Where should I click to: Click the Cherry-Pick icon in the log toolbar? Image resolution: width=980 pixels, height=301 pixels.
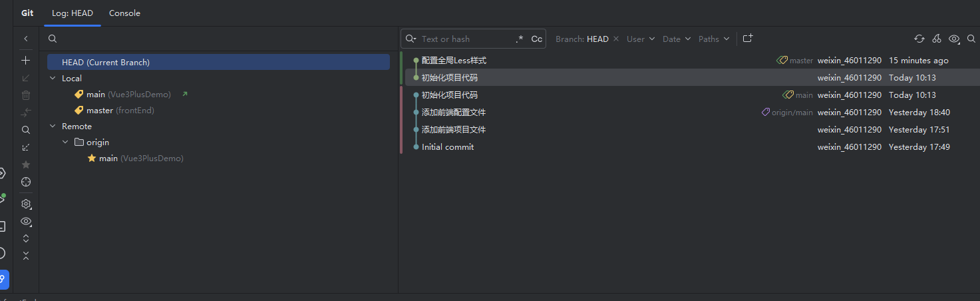[x=937, y=39]
